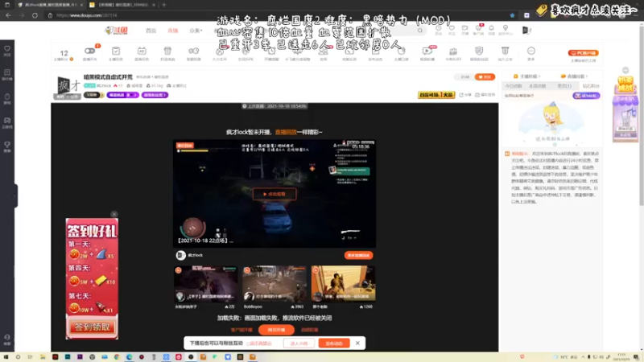Open the bucket-shaped icon in anchor toolbar
Viewport: 644px width, 362px height.
coord(167,51)
